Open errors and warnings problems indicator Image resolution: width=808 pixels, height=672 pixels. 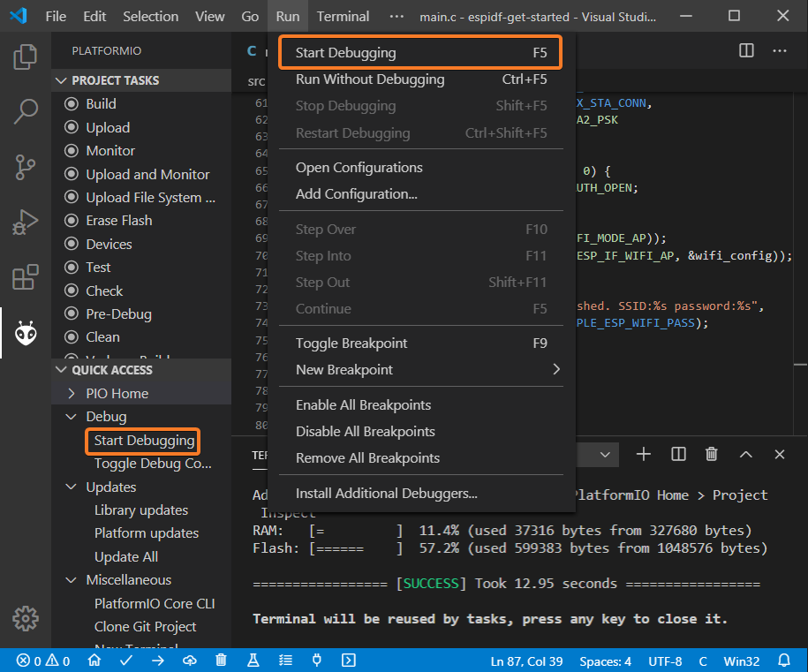pyautogui.click(x=43, y=661)
